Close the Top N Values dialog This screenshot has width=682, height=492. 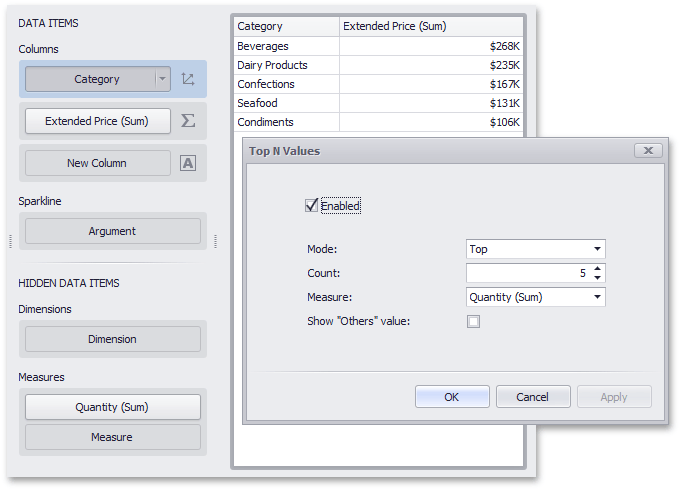coord(648,151)
